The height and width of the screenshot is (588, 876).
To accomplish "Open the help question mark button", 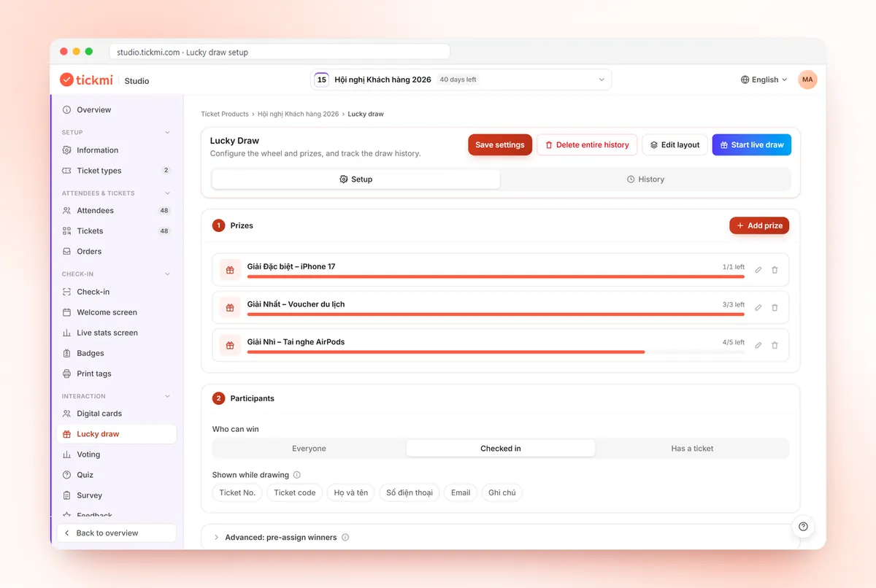I will pyautogui.click(x=803, y=527).
